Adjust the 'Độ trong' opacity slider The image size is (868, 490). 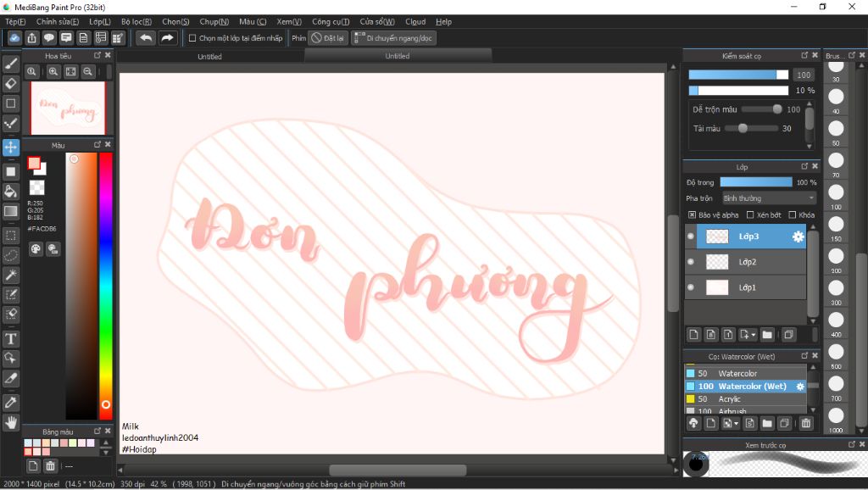tap(756, 182)
